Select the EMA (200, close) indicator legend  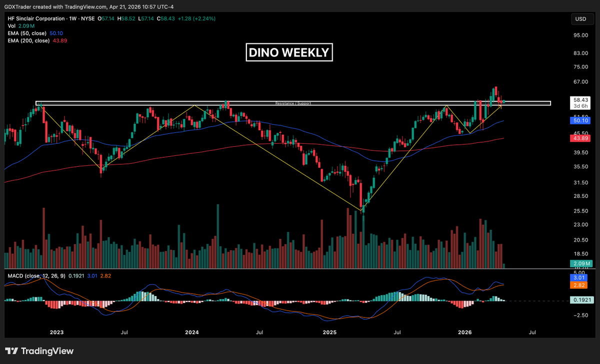pyautogui.click(x=28, y=40)
